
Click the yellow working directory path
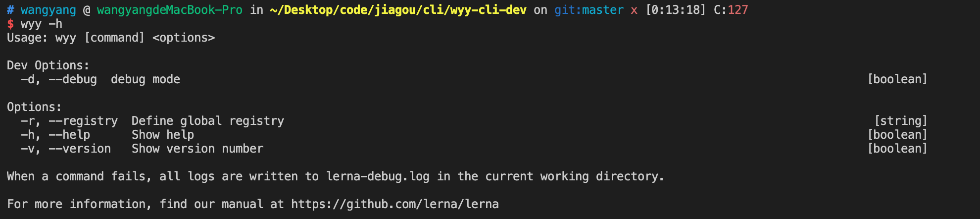(398, 10)
